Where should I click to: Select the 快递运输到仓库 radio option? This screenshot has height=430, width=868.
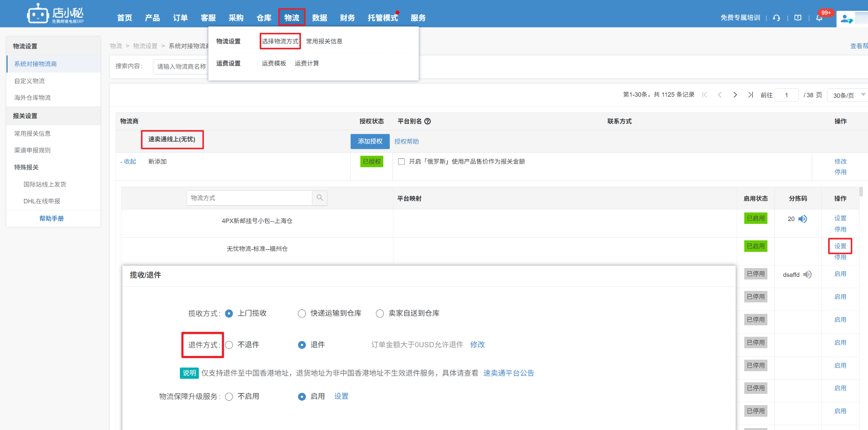point(302,313)
